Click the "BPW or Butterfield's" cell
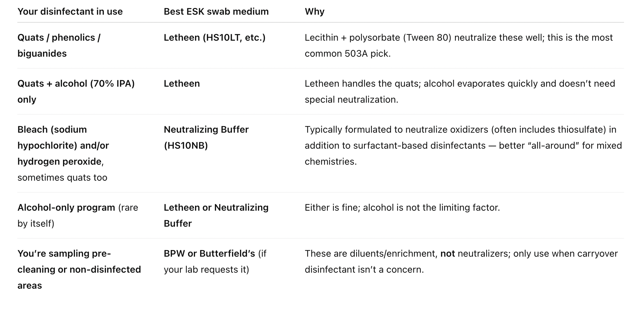The width and height of the screenshot is (644, 310). (x=215, y=261)
